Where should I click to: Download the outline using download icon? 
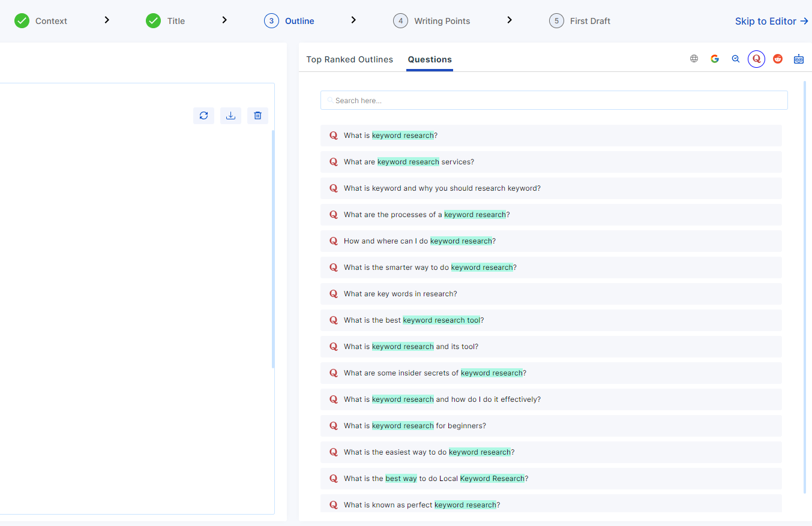[x=230, y=116]
